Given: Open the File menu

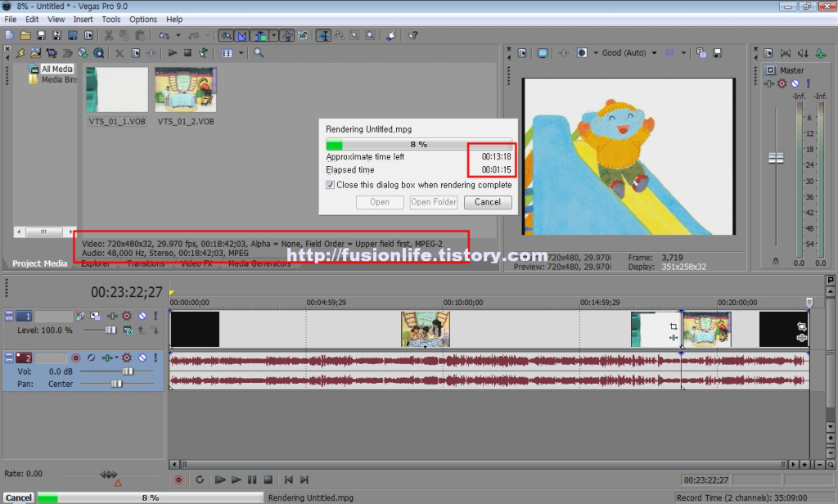Looking at the screenshot, I should point(10,20).
